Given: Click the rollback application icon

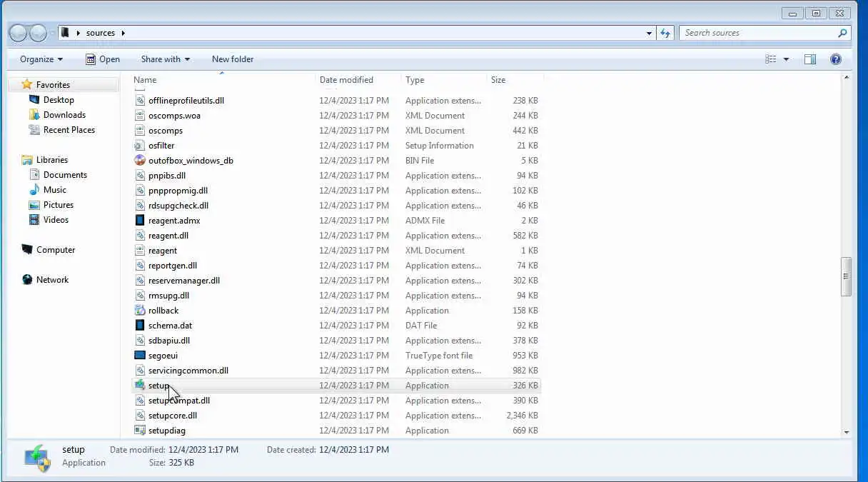Looking at the screenshot, I should [x=140, y=311].
